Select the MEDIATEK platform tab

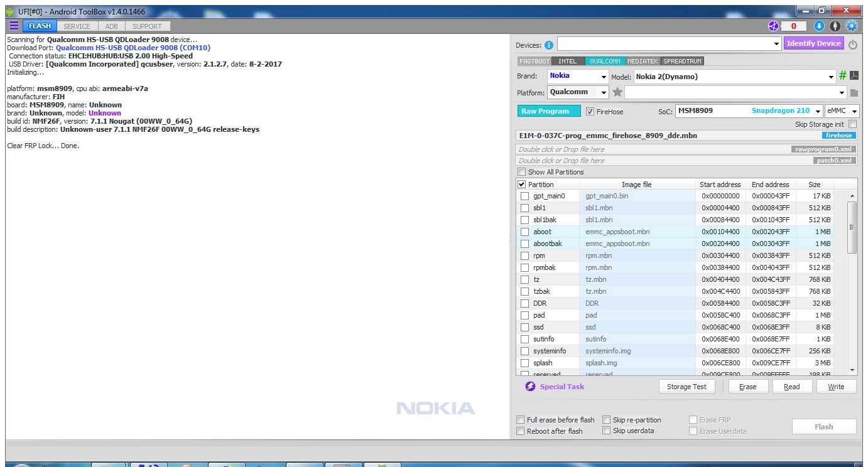[x=643, y=62]
